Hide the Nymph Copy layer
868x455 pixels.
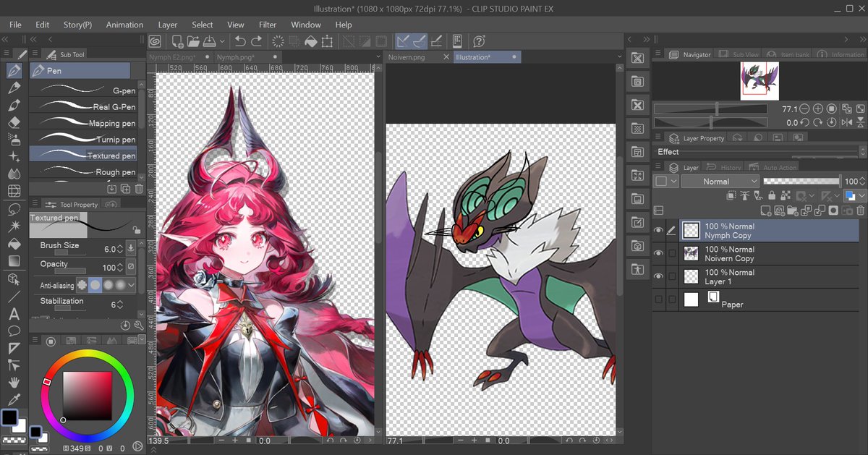(658, 231)
